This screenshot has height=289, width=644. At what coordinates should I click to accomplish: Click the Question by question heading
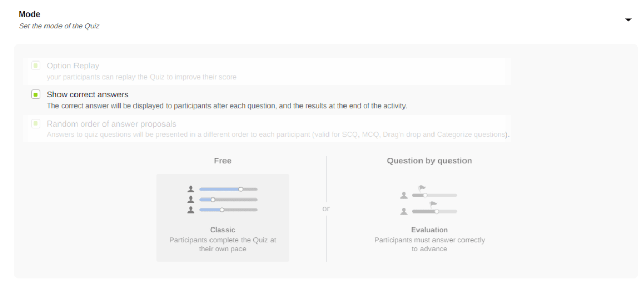click(x=429, y=161)
